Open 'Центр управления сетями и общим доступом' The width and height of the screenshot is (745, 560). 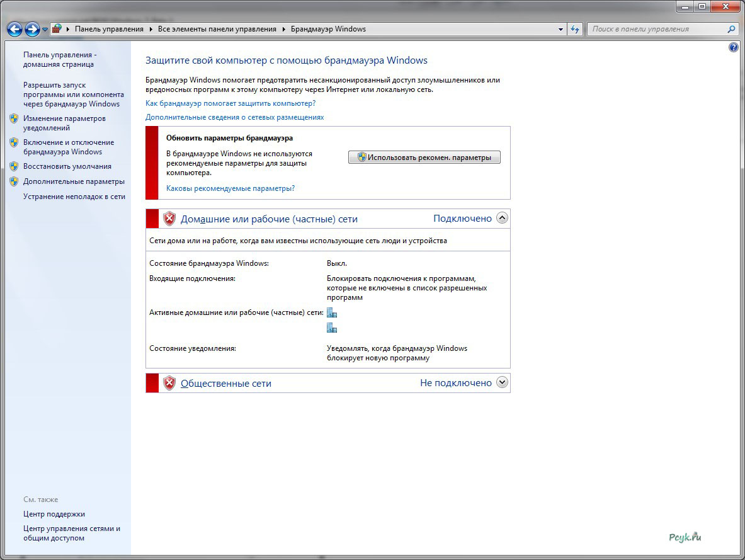[x=72, y=533]
